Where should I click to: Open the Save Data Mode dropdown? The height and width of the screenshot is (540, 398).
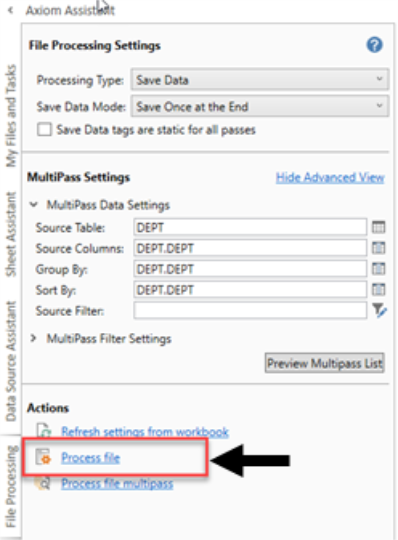tap(260, 106)
